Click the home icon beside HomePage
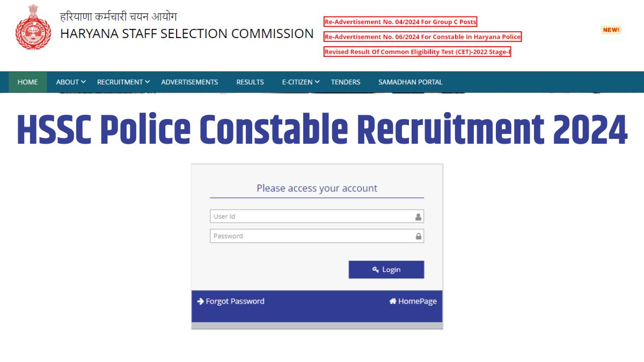The height and width of the screenshot is (362, 644). pyautogui.click(x=392, y=301)
